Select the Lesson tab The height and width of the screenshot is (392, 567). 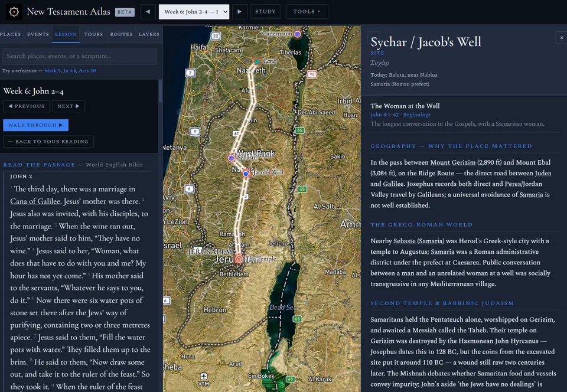[66, 34]
